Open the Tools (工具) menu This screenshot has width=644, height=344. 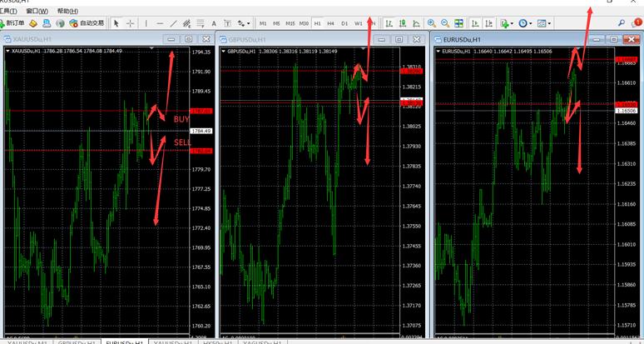point(8,11)
